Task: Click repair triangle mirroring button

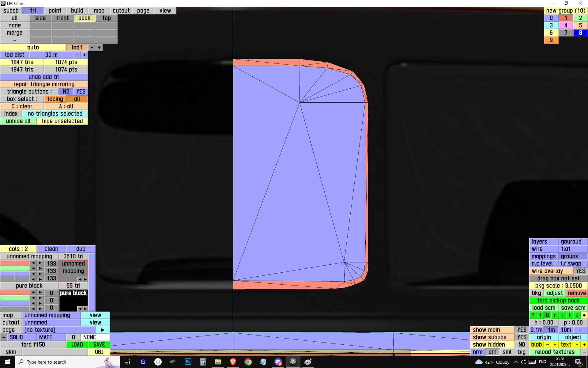Action: tap(44, 84)
